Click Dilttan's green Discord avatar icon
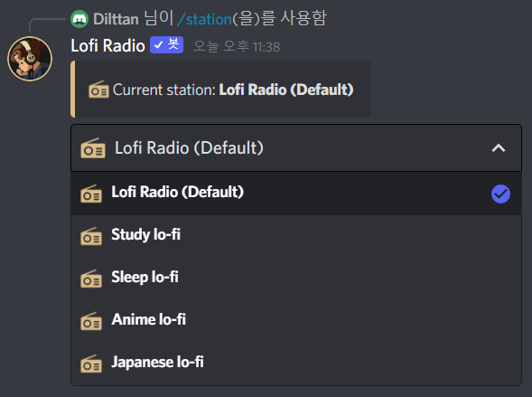 (79, 19)
